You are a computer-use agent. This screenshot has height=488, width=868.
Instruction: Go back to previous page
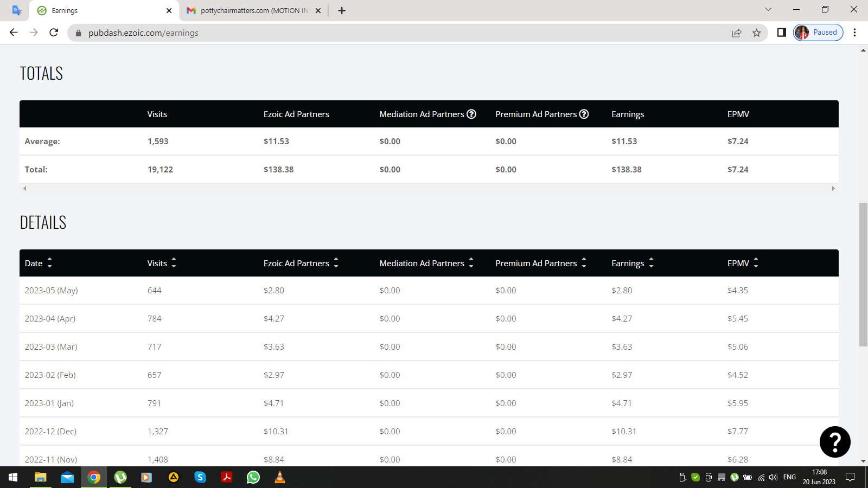coord(14,33)
